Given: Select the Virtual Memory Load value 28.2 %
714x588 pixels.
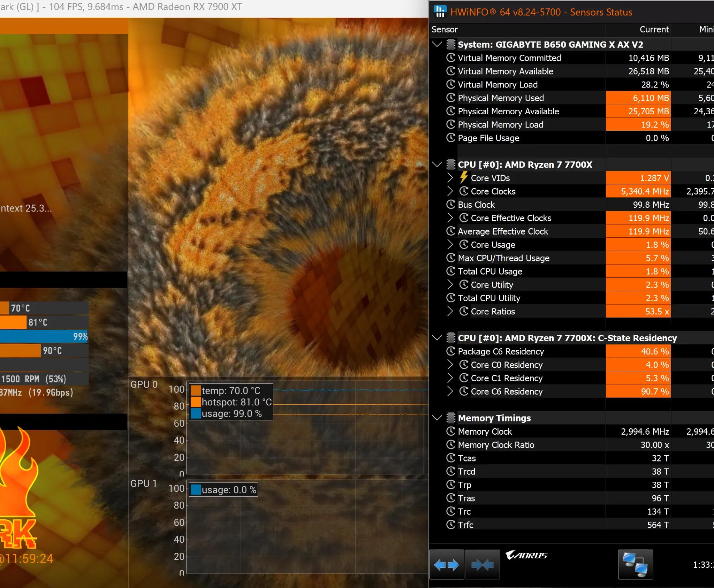Looking at the screenshot, I should 655,85.
